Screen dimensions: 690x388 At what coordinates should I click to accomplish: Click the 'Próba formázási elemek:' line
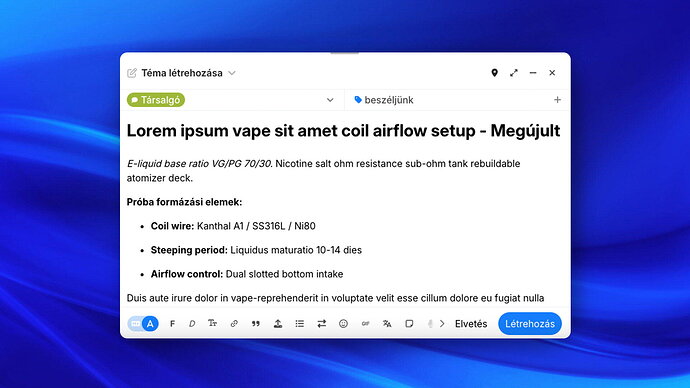point(184,202)
